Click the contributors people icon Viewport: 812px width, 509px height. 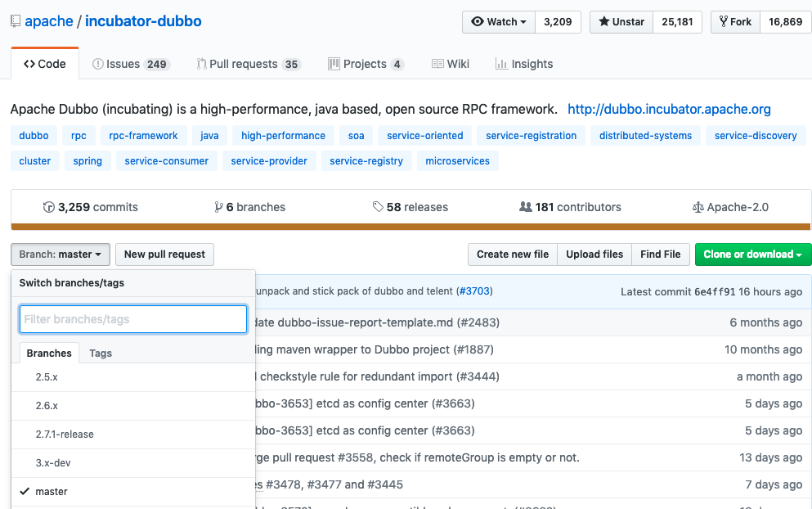(x=526, y=207)
